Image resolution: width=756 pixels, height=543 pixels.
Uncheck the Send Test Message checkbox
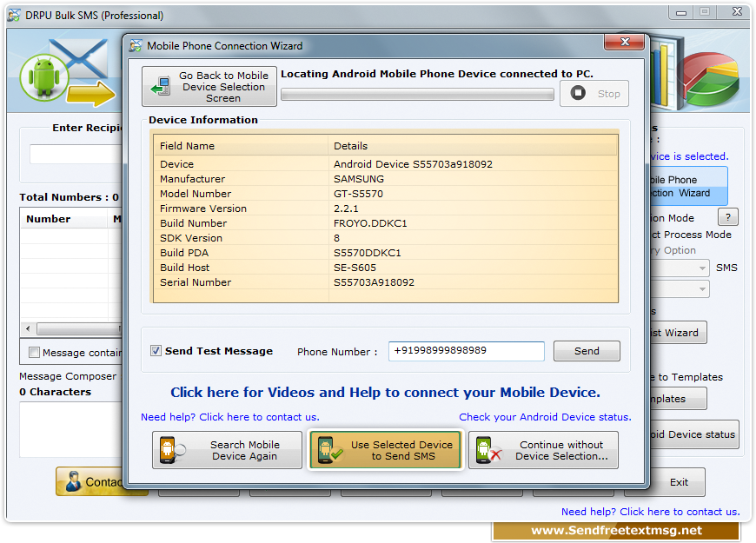pyautogui.click(x=156, y=351)
